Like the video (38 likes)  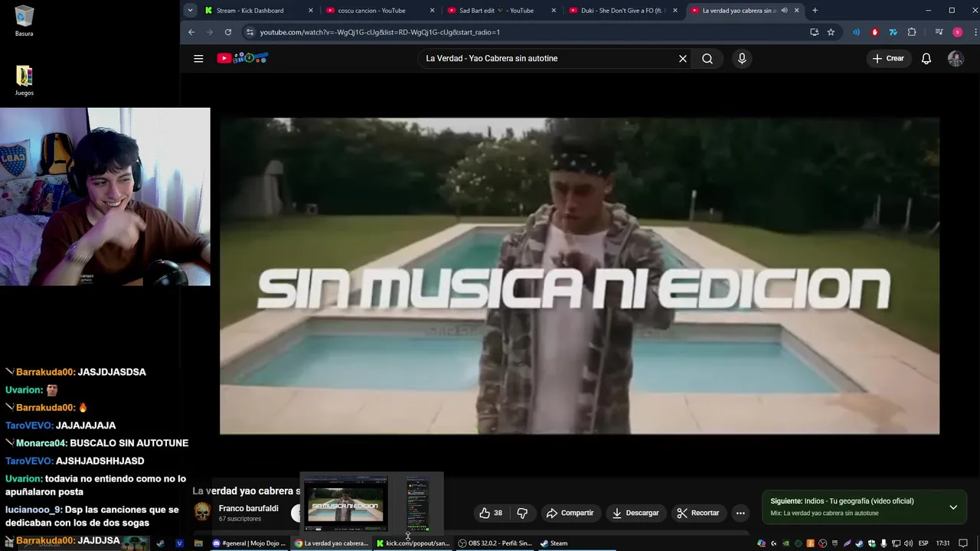coord(491,513)
